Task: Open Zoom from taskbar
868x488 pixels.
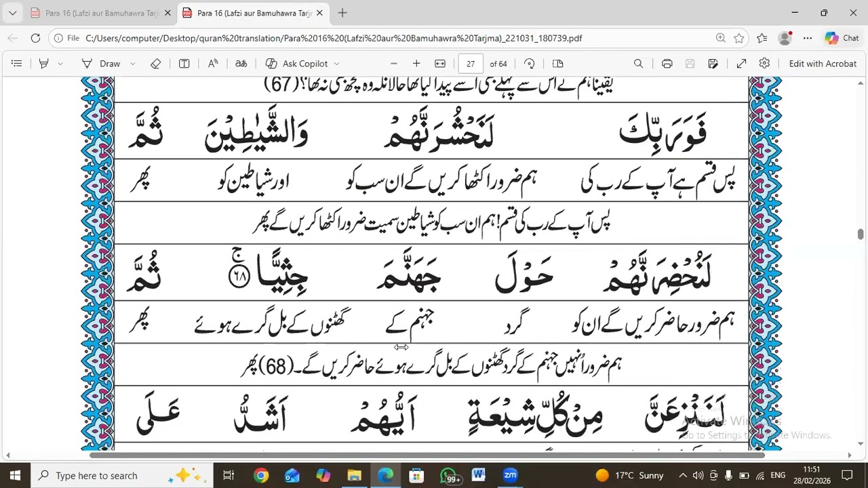Action: 510,475
